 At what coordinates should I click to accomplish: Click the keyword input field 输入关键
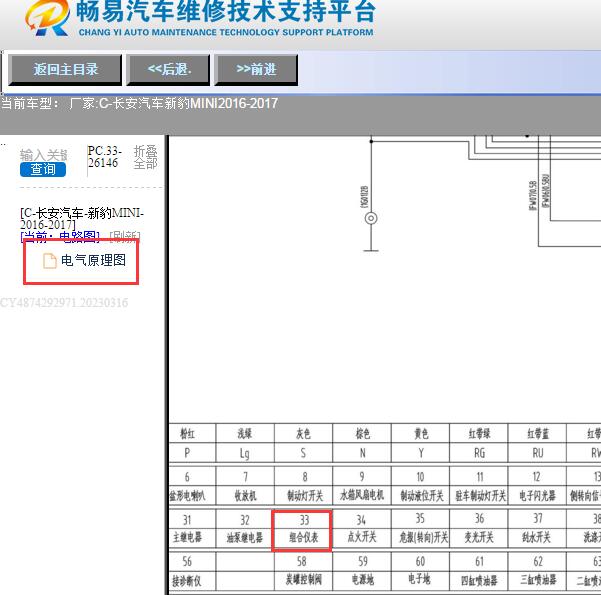pyautogui.click(x=43, y=155)
